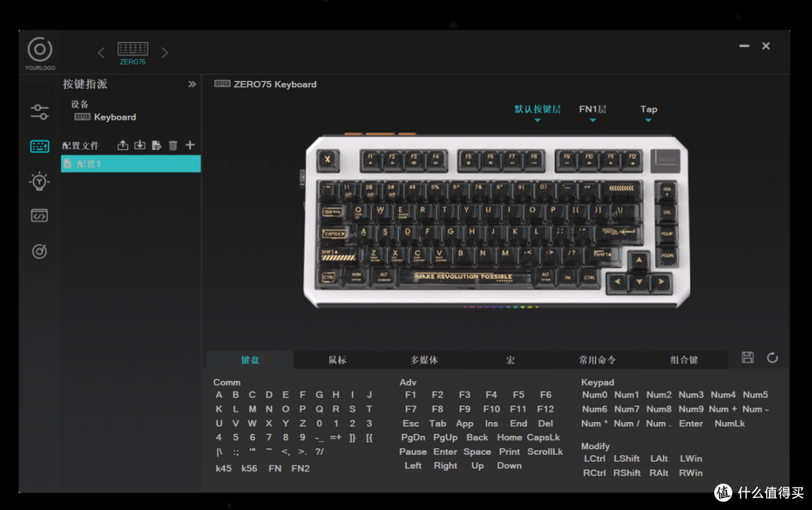This screenshot has height=510, width=812.
Task: Open the macro code editor sidebar icon
Action: (40, 217)
